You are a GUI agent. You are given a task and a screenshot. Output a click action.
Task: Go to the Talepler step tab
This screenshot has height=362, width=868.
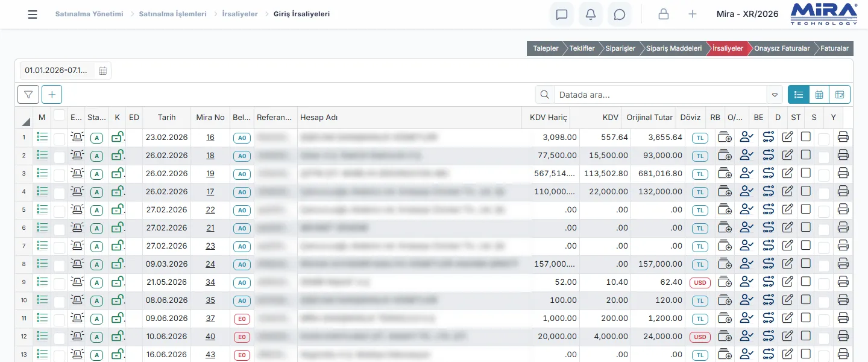click(x=546, y=48)
